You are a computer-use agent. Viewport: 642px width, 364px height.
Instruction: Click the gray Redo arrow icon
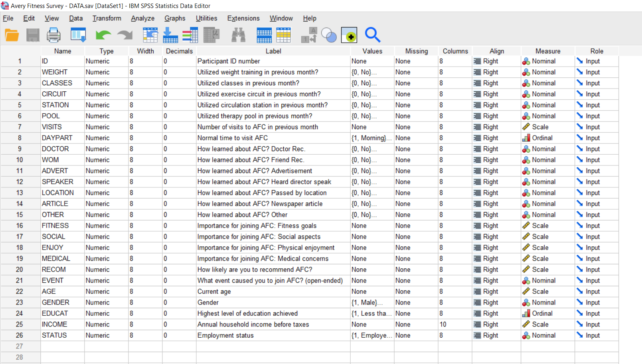[125, 35]
